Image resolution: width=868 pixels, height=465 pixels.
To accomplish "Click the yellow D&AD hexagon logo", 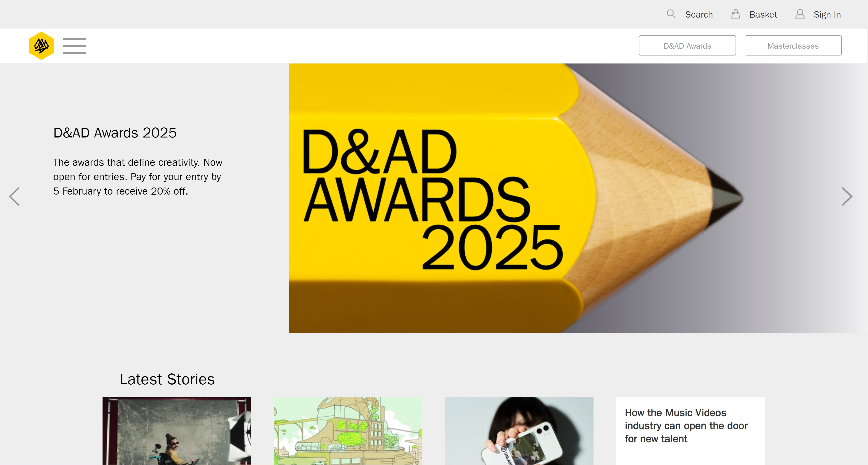I will click(41, 45).
